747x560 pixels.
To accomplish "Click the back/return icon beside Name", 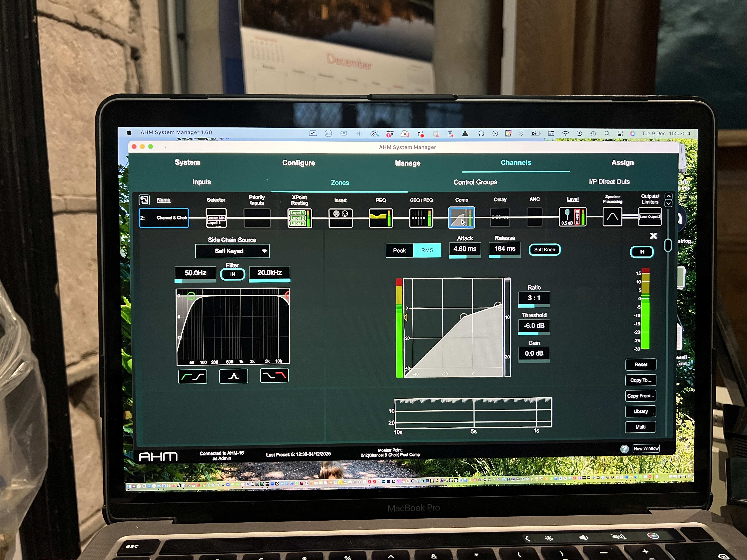I will click(x=144, y=200).
